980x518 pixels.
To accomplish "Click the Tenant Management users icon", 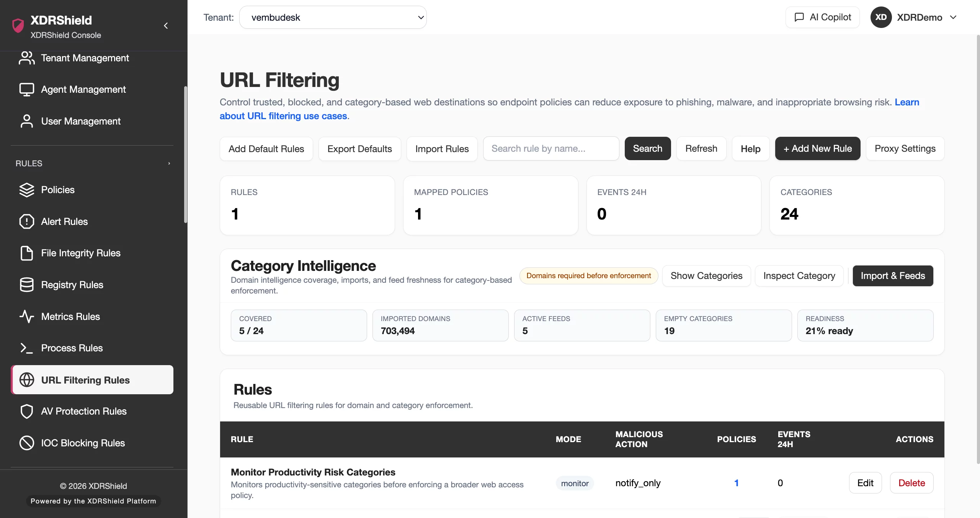I will click(27, 58).
